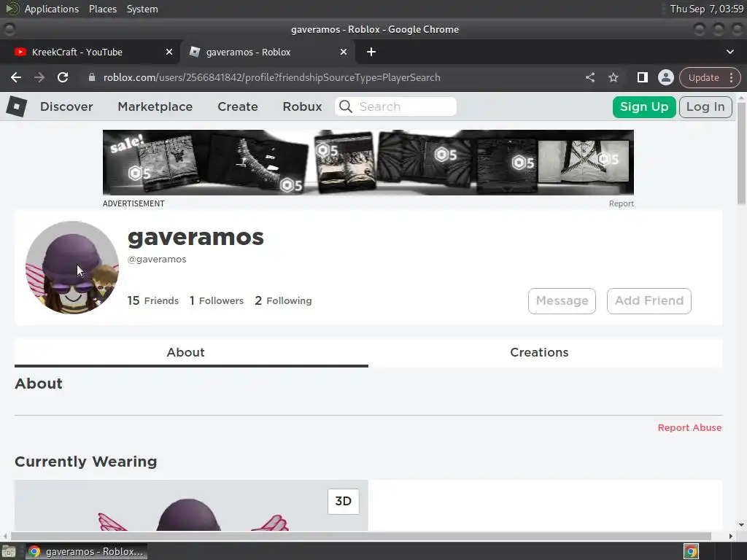This screenshot has width=747, height=560.
Task: Click the show desktop icon in taskbar
Action: click(9, 551)
